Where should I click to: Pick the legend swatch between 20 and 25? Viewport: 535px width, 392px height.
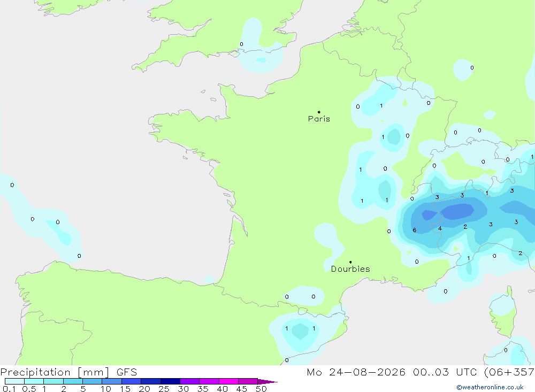(x=151, y=381)
